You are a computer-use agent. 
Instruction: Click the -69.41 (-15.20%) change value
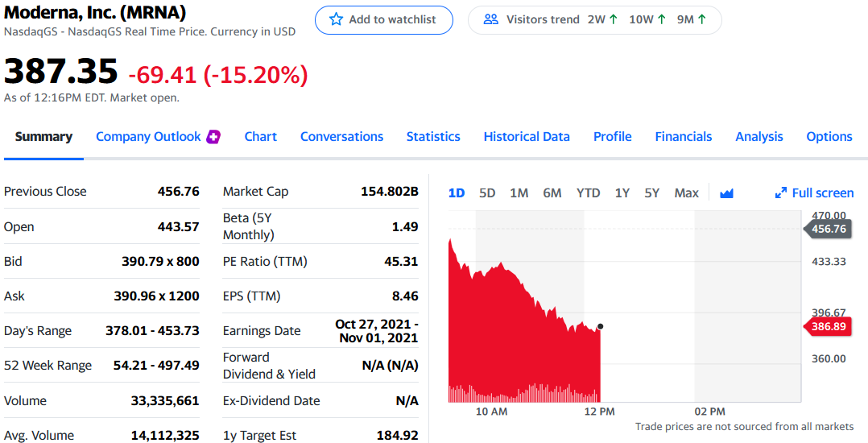tap(218, 75)
